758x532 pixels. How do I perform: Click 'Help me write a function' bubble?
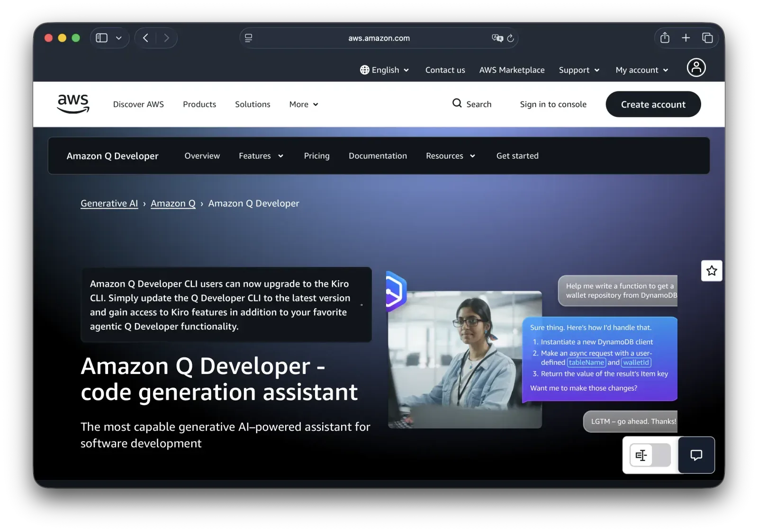(618, 291)
